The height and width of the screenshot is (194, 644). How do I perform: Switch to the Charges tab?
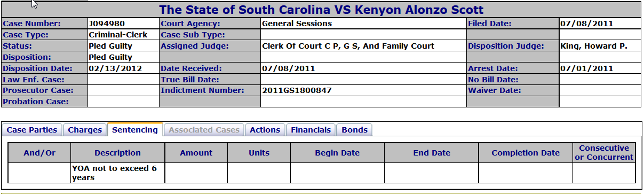[x=85, y=130]
